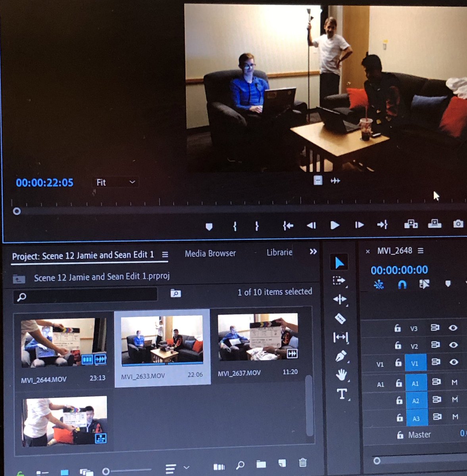Toggle timeline Snap magnet
Screen dimensions: 467x476
tap(402, 284)
